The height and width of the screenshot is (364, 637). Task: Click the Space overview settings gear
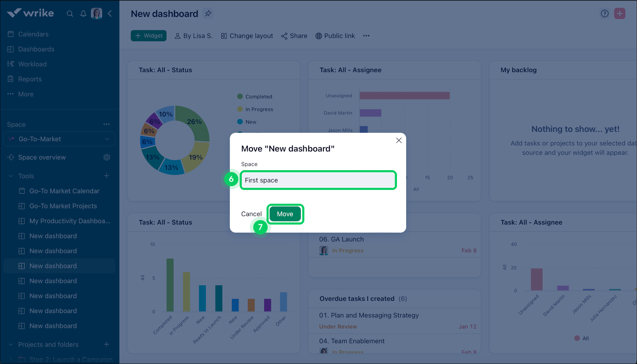tap(107, 157)
